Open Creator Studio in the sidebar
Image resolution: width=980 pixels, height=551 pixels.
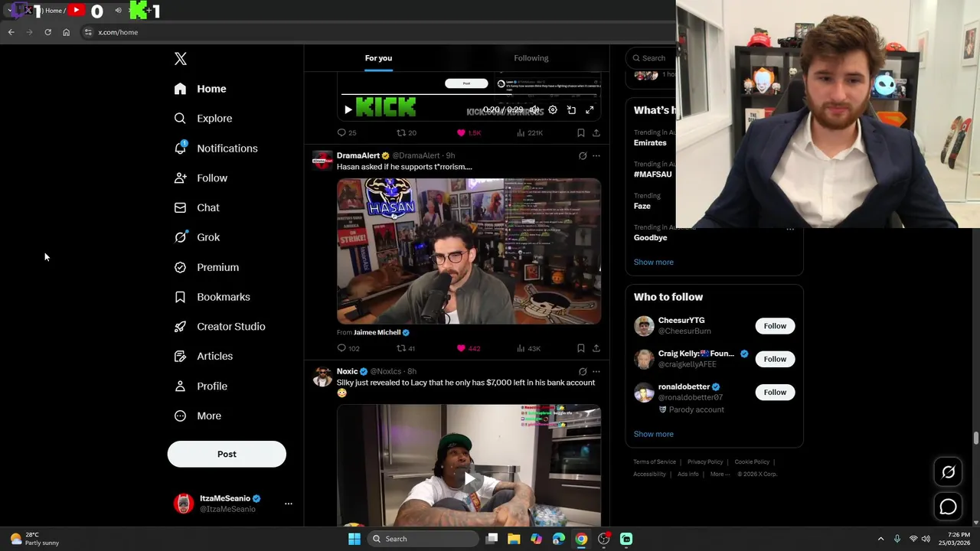tap(220, 327)
